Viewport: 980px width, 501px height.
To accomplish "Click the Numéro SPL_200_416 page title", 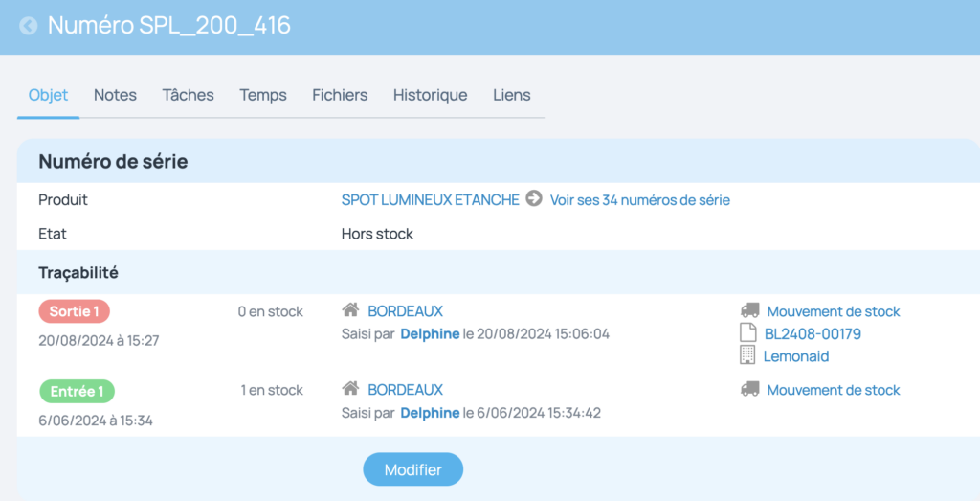I will pyautogui.click(x=168, y=26).
